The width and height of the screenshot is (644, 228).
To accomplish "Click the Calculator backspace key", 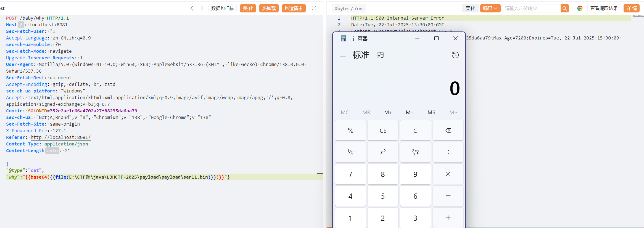I will (448, 131).
